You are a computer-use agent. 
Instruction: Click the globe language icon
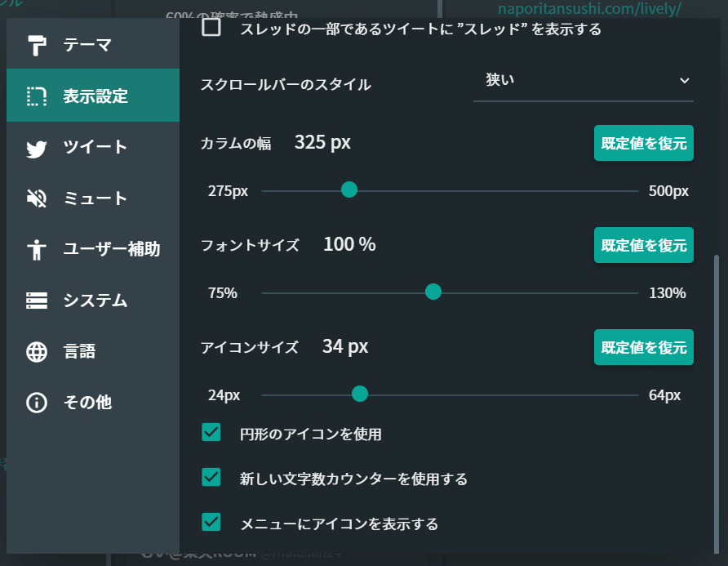coord(37,352)
